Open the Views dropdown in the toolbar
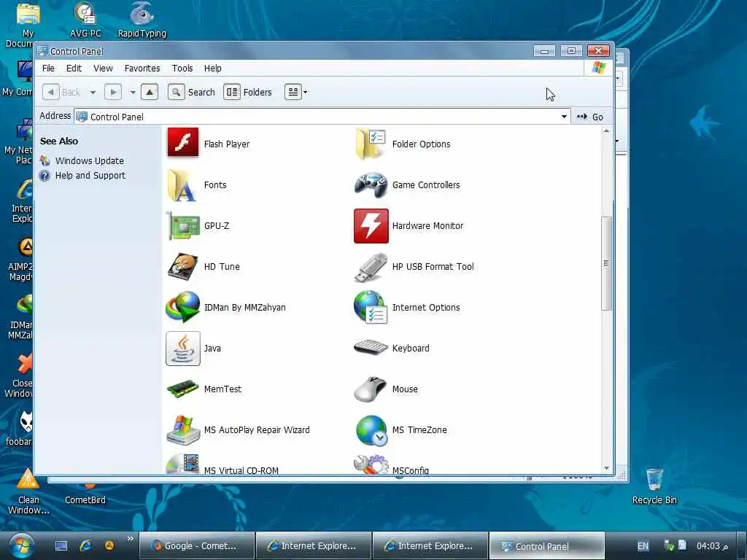The height and width of the screenshot is (560, 747). 296,92
